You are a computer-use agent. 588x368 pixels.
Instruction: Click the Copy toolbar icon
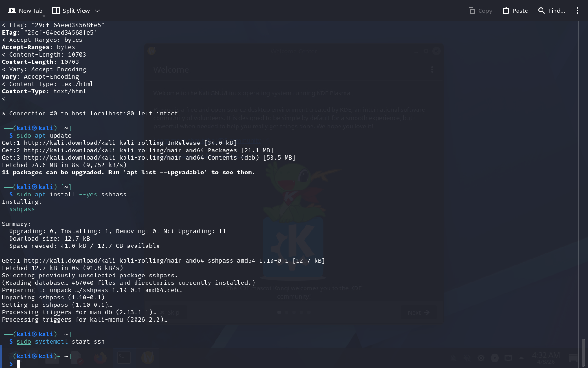point(471,11)
